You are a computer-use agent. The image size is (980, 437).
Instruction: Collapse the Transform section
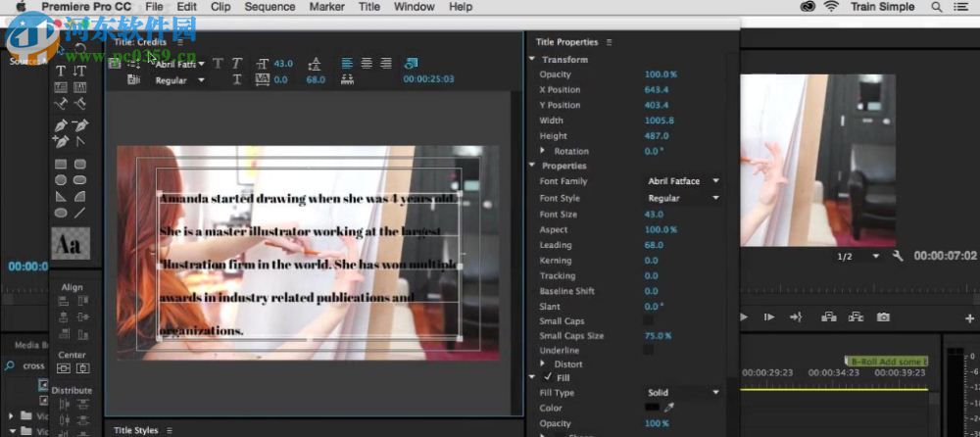(532, 60)
